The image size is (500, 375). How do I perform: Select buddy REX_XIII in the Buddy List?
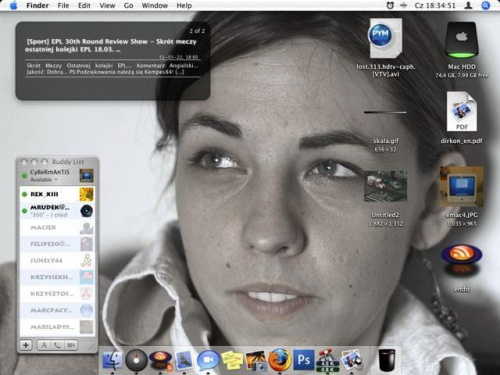click(x=57, y=194)
